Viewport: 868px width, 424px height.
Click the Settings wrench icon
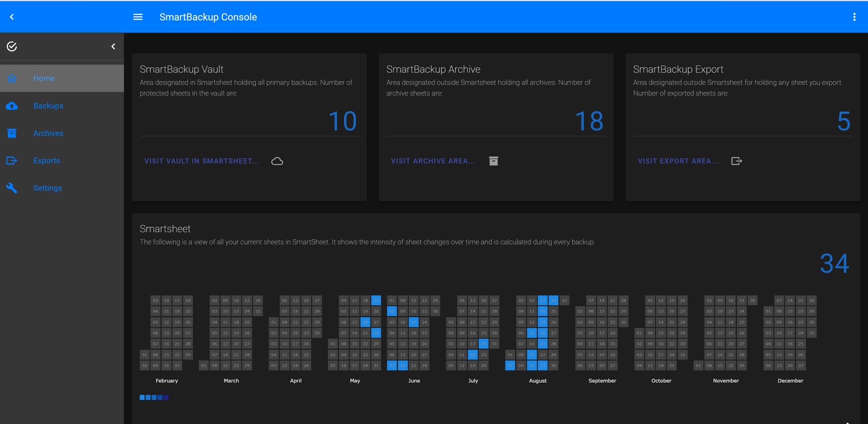coord(12,188)
